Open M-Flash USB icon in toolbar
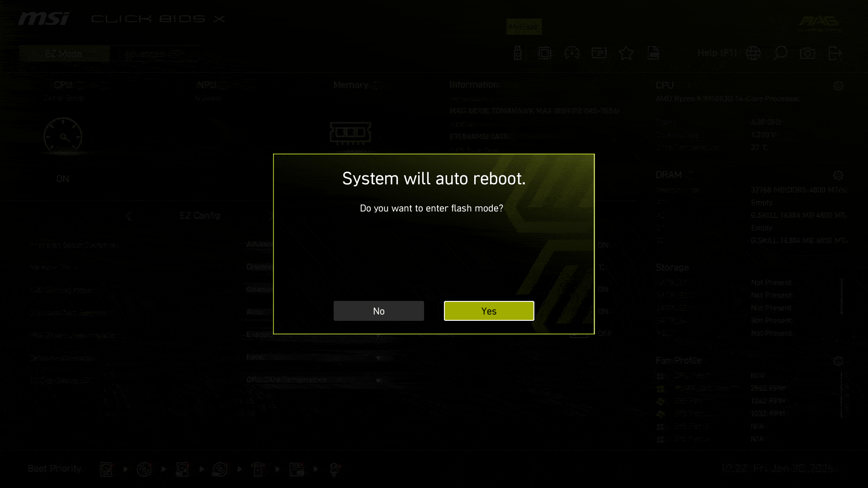Image resolution: width=868 pixels, height=488 pixels. 518,53
